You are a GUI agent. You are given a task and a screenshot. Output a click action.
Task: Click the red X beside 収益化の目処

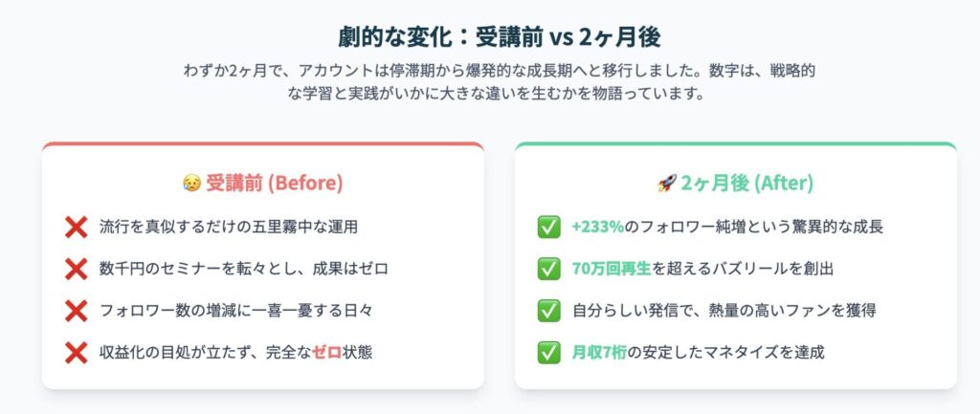tap(76, 352)
